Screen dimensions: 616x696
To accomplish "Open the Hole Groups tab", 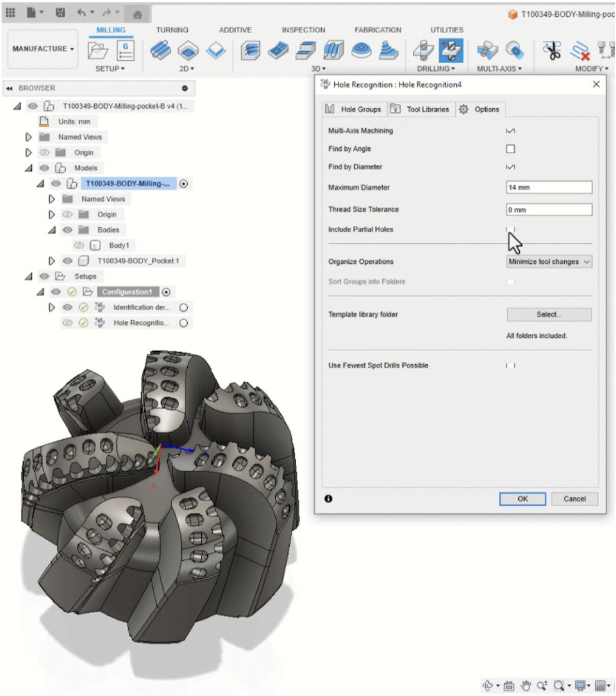I will pyautogui.click(x=353, y=109).
